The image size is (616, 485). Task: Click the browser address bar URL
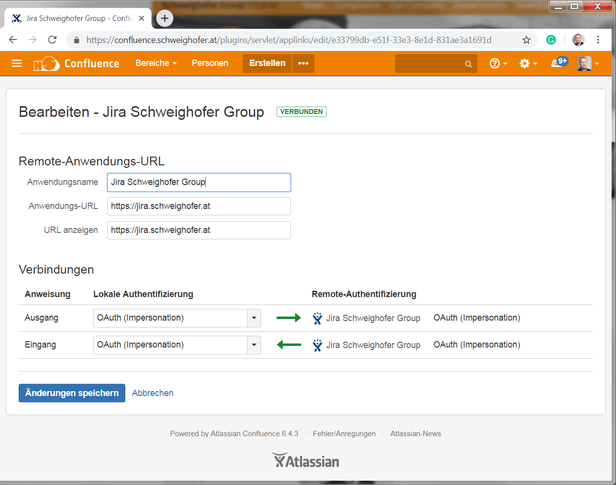coord(289,40)
